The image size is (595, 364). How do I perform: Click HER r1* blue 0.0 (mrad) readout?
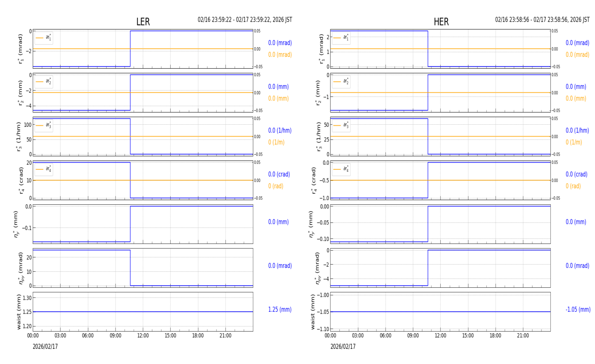coord(577,43)
